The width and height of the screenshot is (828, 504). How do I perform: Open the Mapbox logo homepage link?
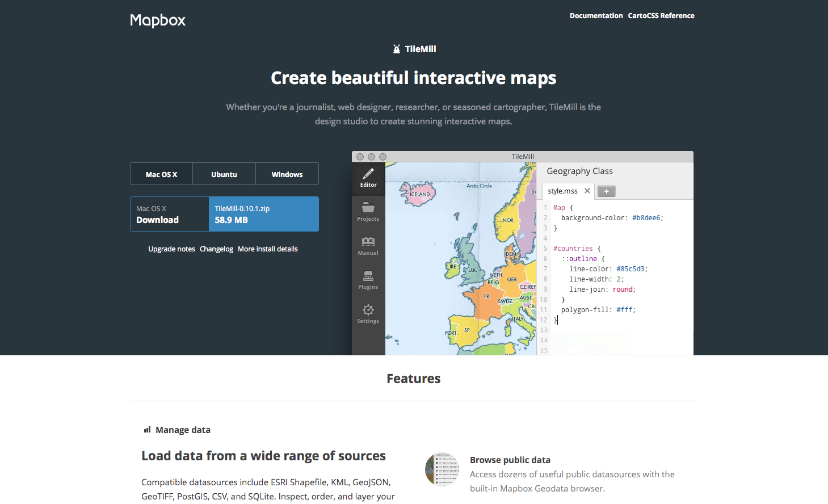(158, 20)
